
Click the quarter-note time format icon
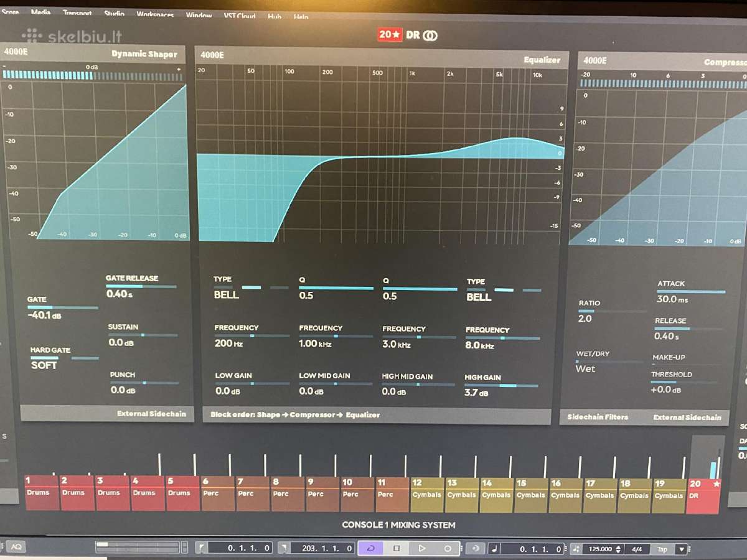point(494,549)
